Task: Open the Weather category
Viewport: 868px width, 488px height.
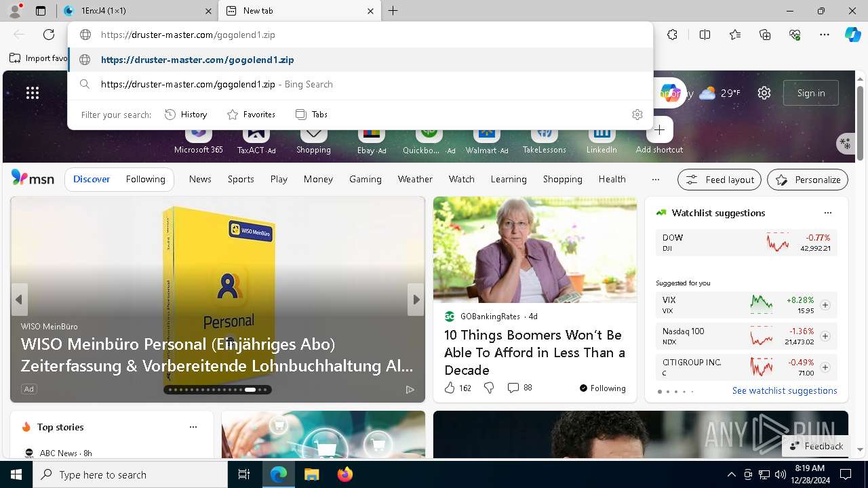Action: [x=415, y=179]
